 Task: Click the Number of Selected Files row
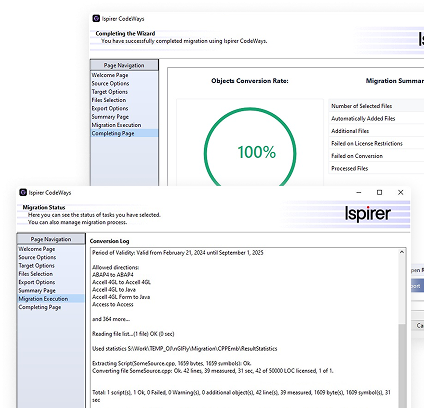pyautogui.click(x=376, y=106)
